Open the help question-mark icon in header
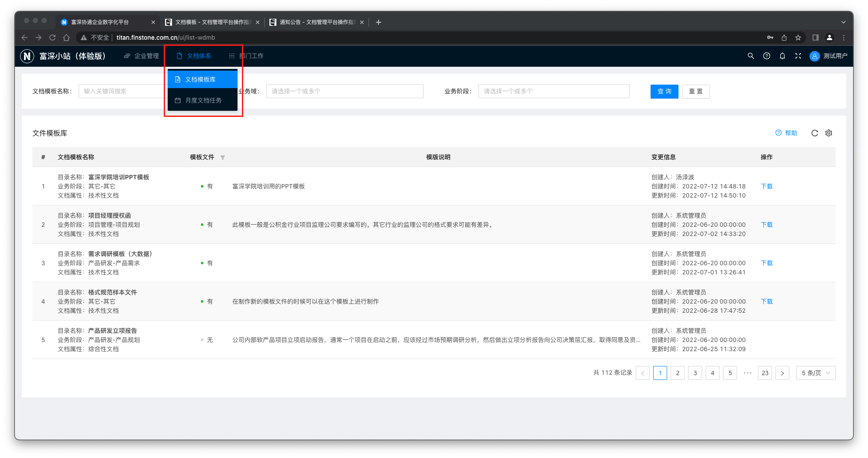Screen dimensions: 868x458 766,56
